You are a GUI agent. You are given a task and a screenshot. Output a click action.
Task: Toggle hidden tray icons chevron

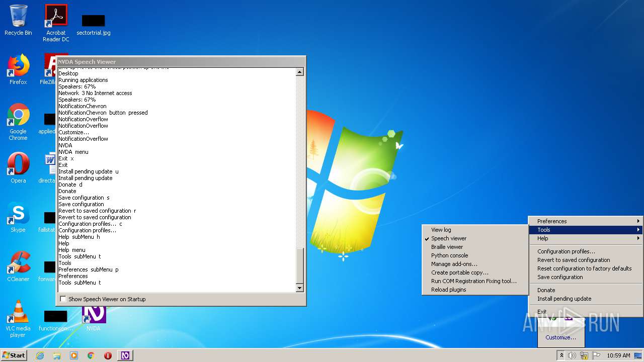(x=561, y=355)
